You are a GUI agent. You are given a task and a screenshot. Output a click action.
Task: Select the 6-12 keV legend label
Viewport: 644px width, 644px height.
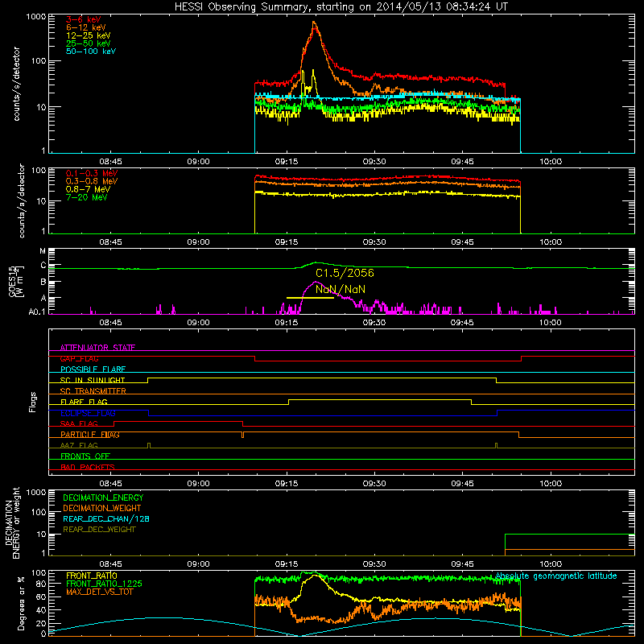pos(86,27)
